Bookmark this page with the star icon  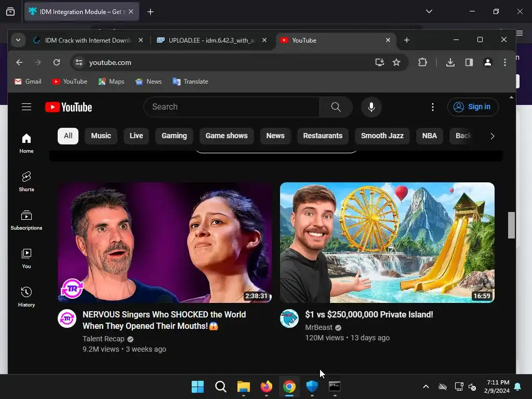[396, 62]
